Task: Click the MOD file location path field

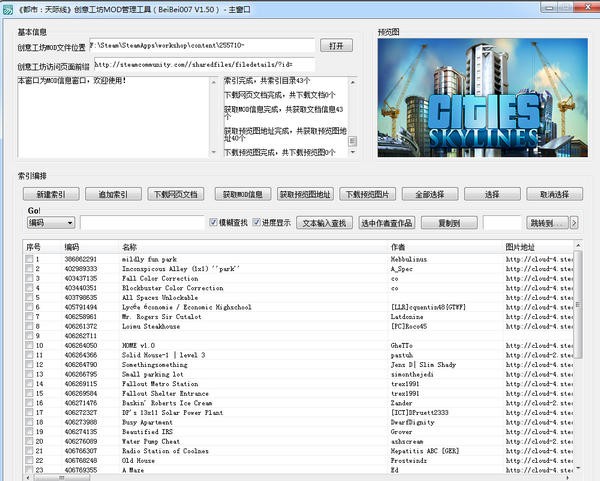Action: tap(202, 46)
